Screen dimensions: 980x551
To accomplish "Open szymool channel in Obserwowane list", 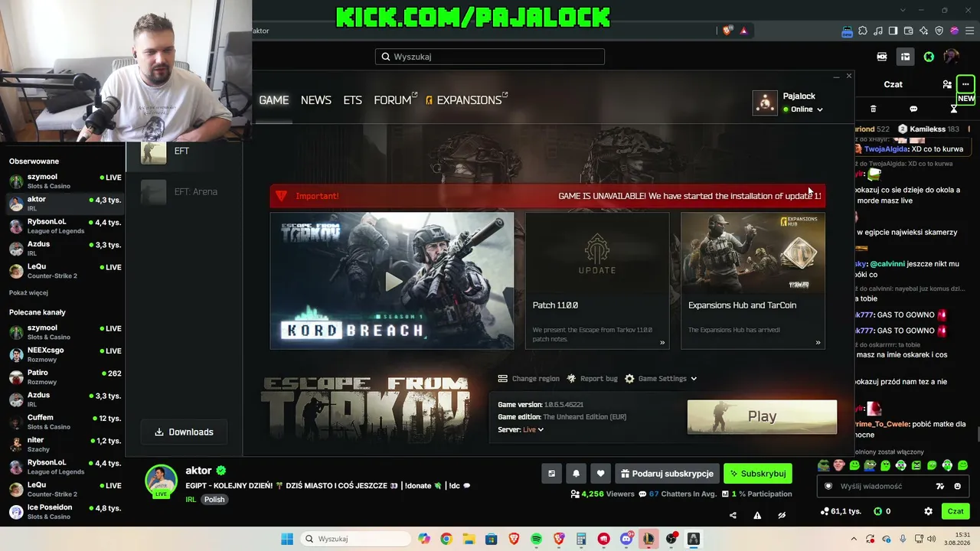I will click(x=65, y=181).
